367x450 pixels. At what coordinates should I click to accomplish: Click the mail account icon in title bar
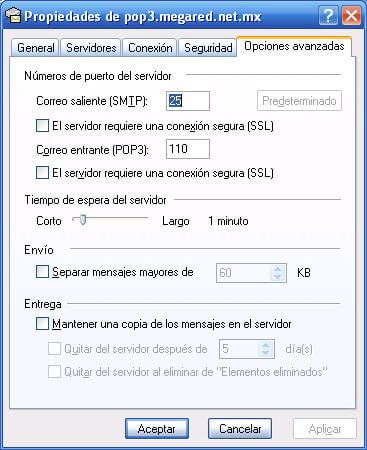point(13,16)
